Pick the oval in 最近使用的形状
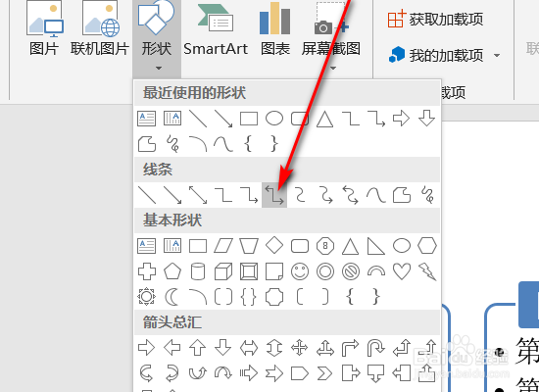This screenshot has width=539, height=392. click(x=274, y=119)
